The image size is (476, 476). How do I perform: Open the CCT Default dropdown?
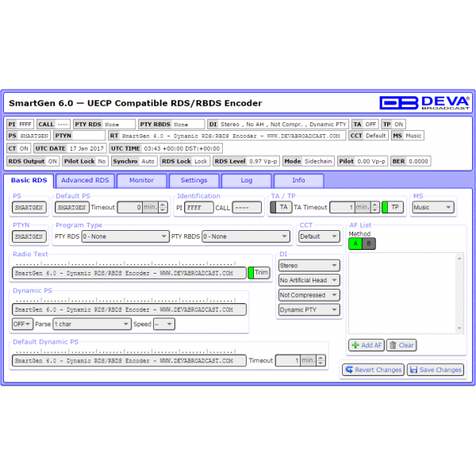[x=319, y=236]
